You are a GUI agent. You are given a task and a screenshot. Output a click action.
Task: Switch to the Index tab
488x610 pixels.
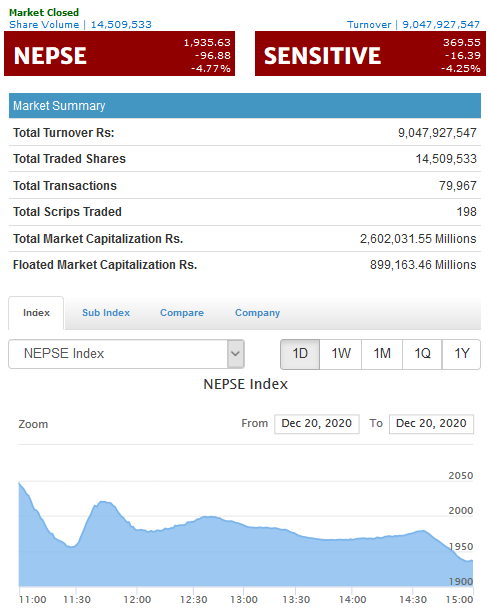(36, 313)
